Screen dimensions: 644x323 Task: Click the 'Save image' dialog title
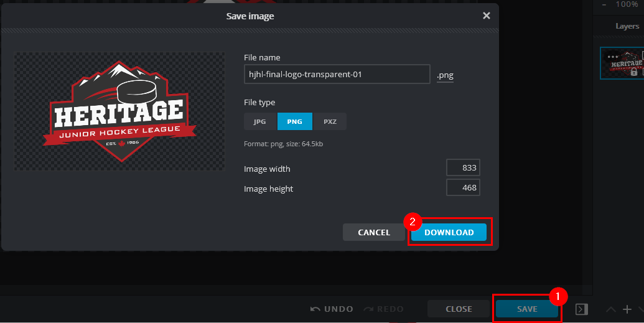coord(250,16)
